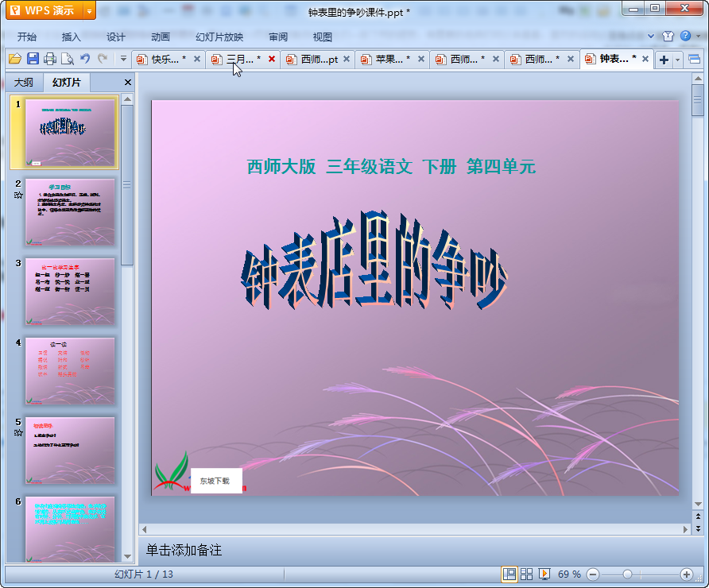Close the 快乐... document tab
The height and width of the screenshot is (588, 709).
[197, 60]
